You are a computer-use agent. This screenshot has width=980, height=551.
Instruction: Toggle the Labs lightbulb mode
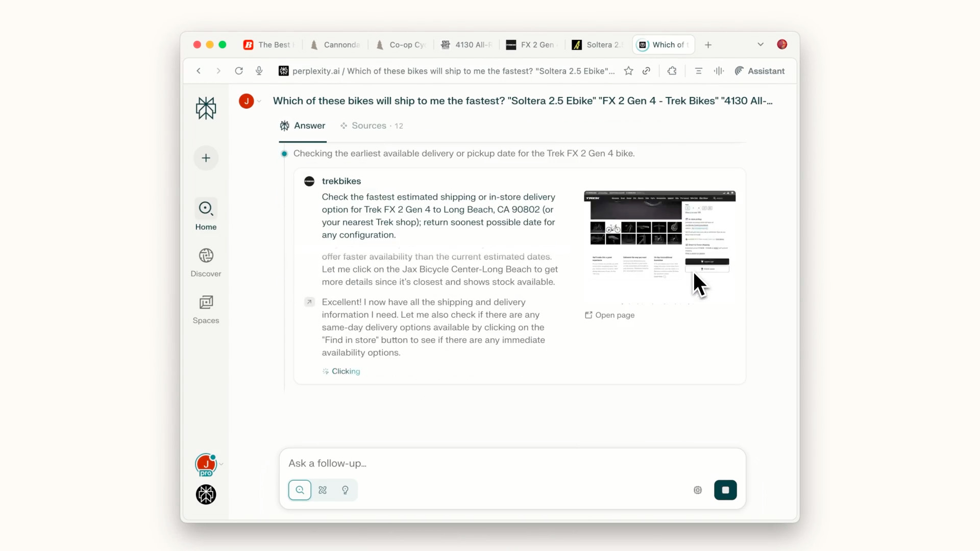[x=345, y=490]
